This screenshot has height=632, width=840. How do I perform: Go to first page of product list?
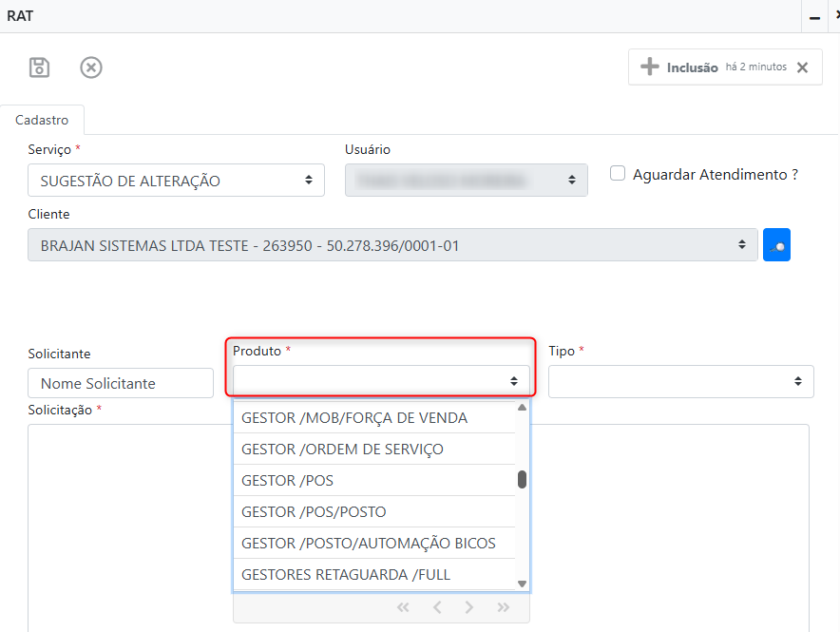click(403, 607)
